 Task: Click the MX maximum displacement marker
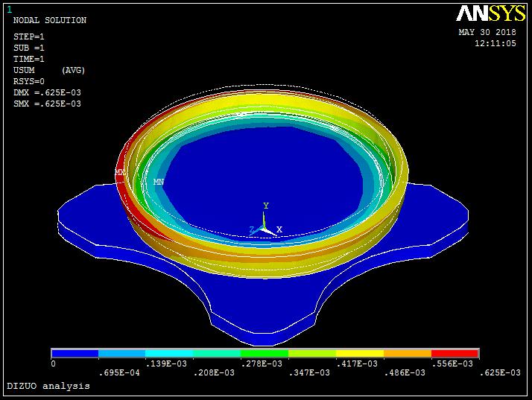pyautogui.click(x=120, y=172)
